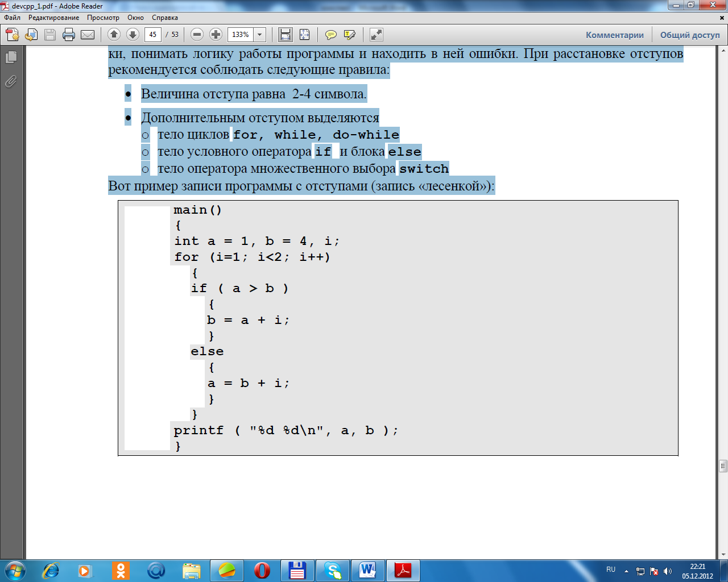
Task: Open Windows Explorer folder on taskbar
Action: pyautogui.click(x=192, y=570)
